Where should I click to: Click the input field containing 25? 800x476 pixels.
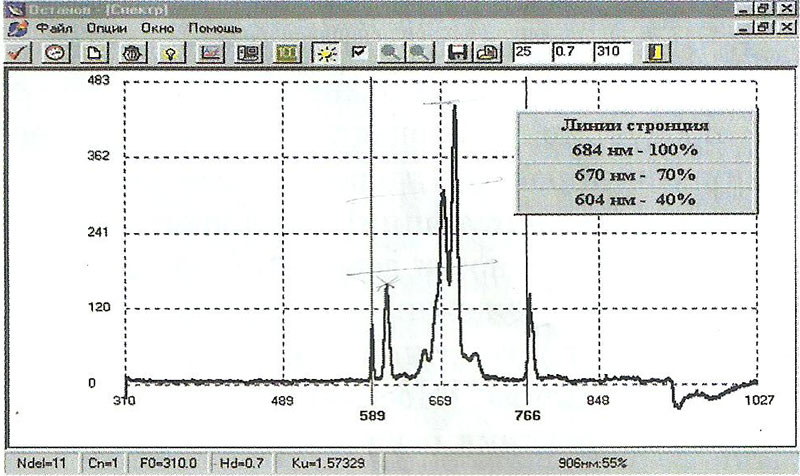click(530, 52)
